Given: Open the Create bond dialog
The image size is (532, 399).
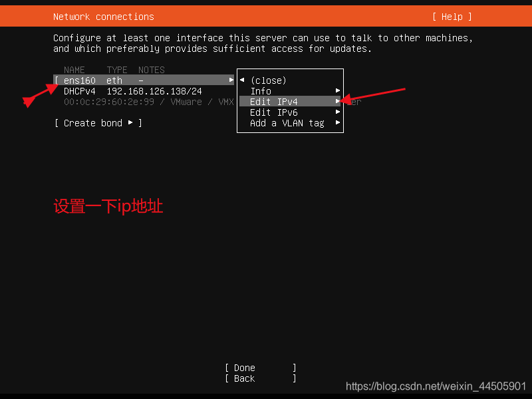Looking at the screenshot, I should coord(98,123).
